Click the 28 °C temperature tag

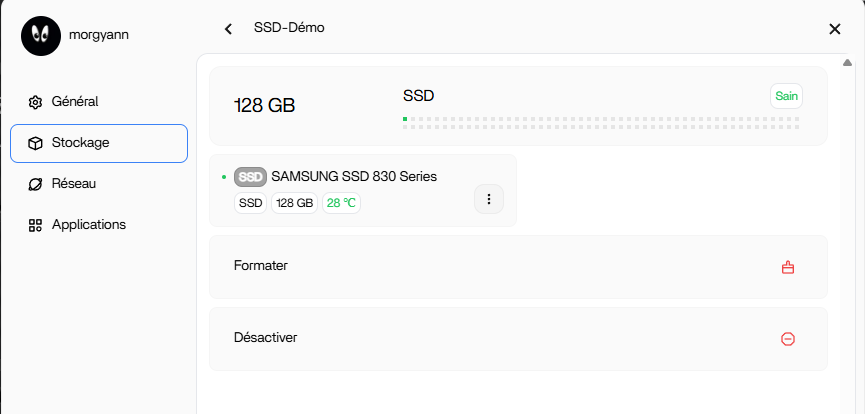[x=341, y=203]
